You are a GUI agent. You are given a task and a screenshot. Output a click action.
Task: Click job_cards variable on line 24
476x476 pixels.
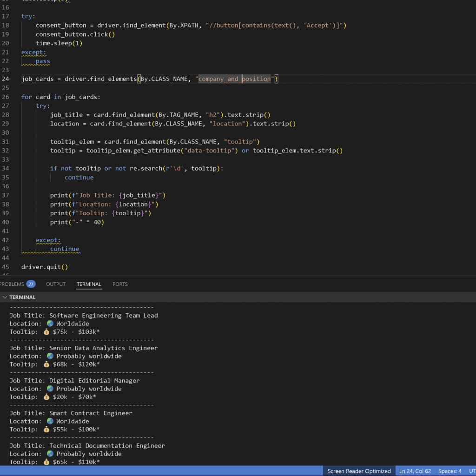[x=37, y=79]
